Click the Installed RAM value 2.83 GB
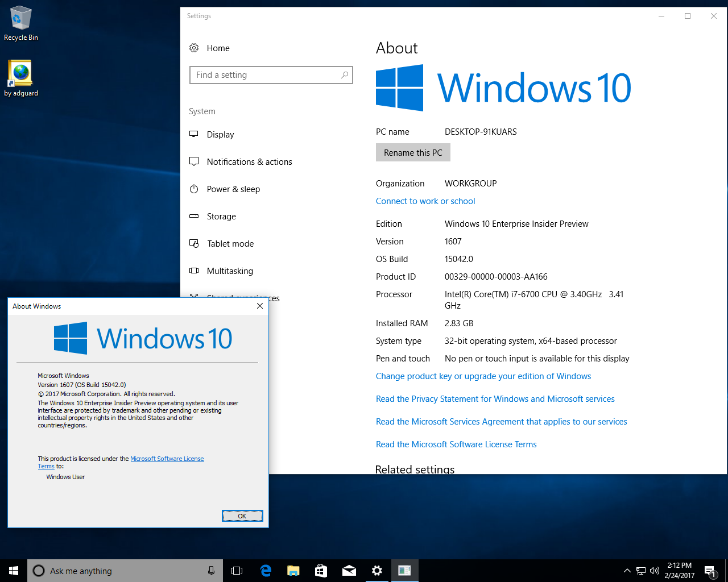The image size is (728, 582). [459, 323]
